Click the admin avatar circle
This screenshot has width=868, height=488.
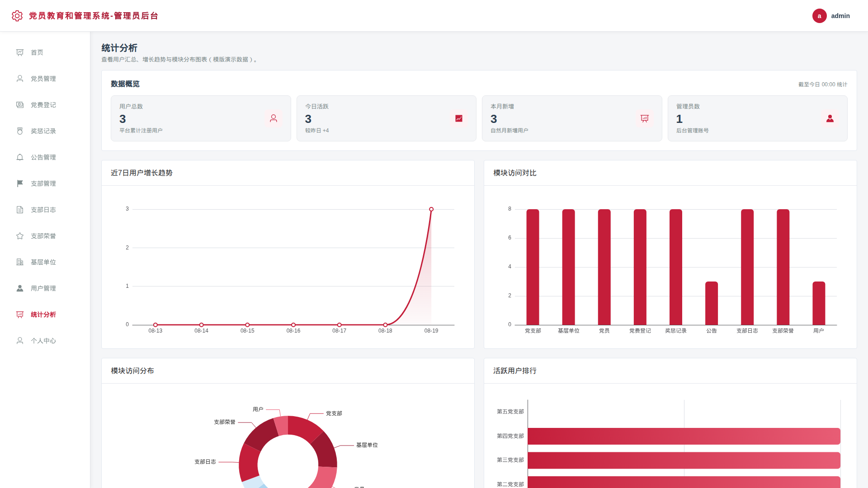(x=819, y=16)
